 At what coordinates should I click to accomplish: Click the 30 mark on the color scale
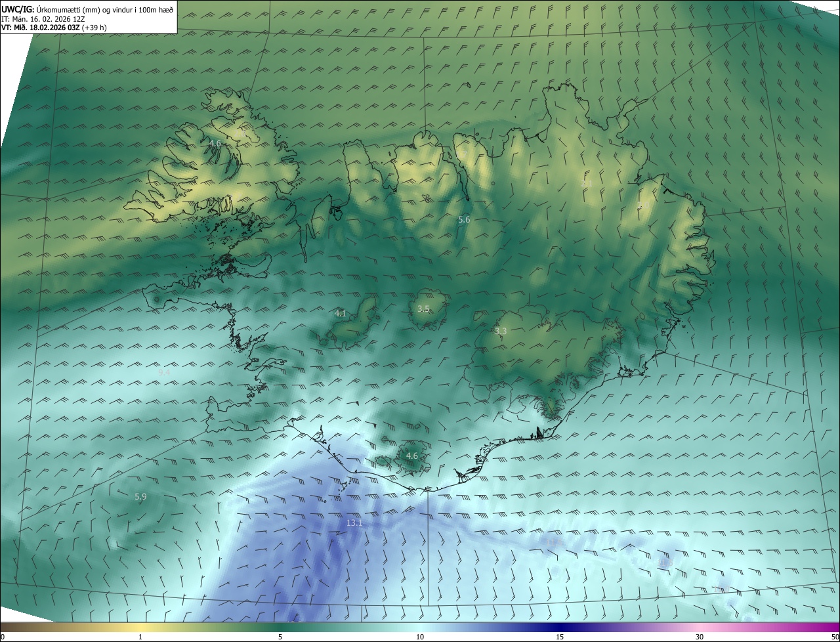700,637
